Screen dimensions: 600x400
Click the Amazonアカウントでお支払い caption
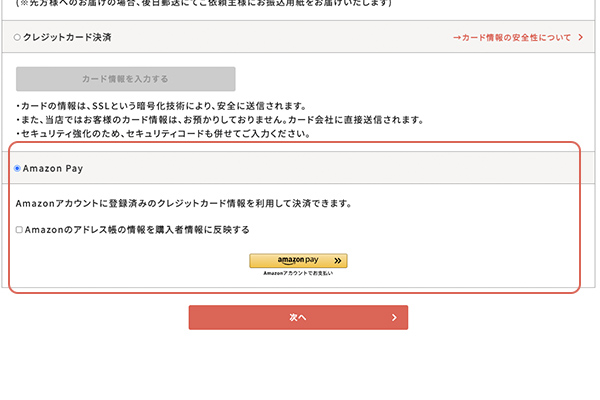(298, 273)
